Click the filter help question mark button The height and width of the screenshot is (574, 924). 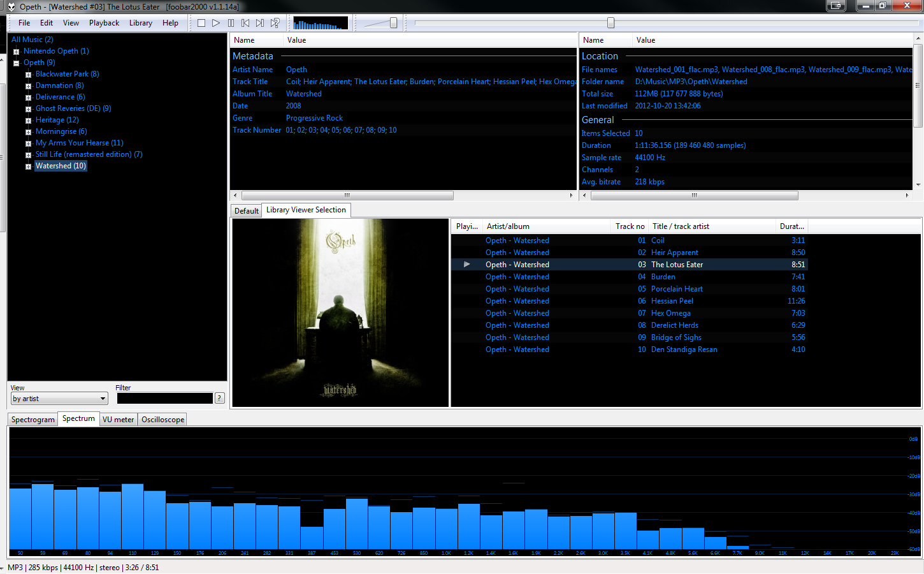point(220,398)
